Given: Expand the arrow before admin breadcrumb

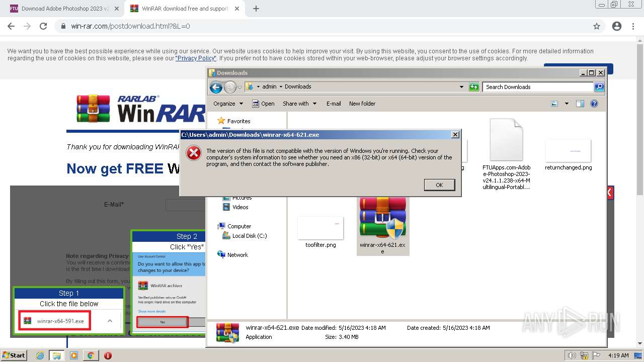Looking at the screenshot, I should coord(258,86).
